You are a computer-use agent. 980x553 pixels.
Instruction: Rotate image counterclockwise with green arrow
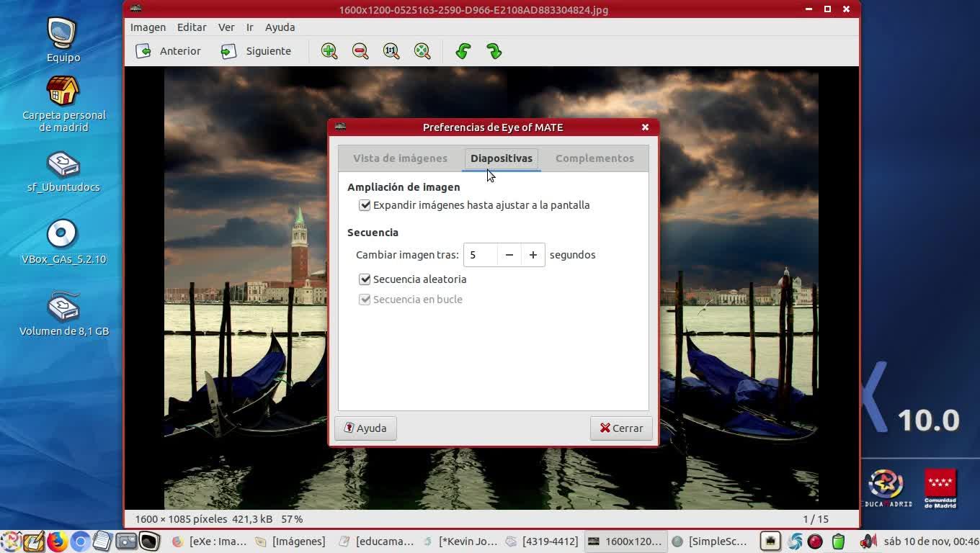pos(463,51)
